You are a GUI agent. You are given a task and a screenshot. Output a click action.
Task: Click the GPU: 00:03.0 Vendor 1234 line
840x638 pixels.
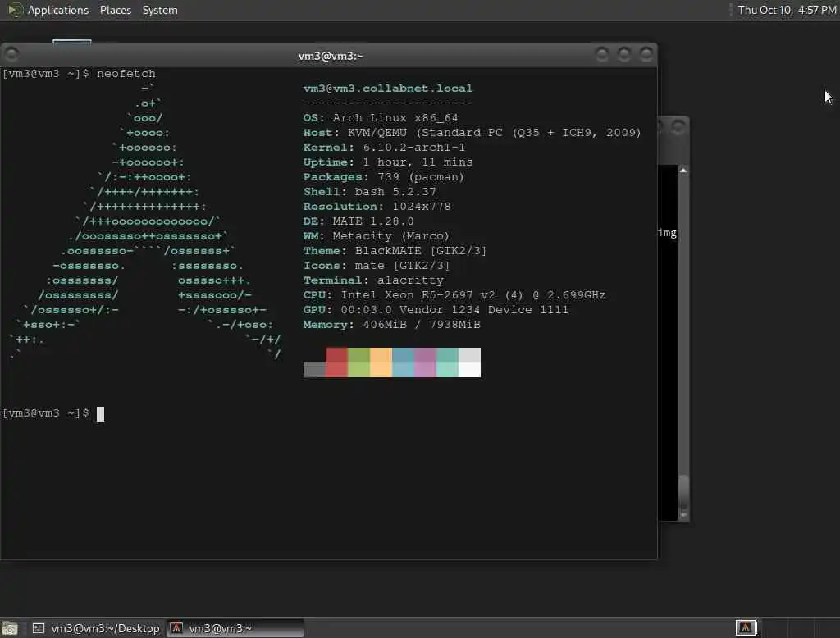(436, 310)
